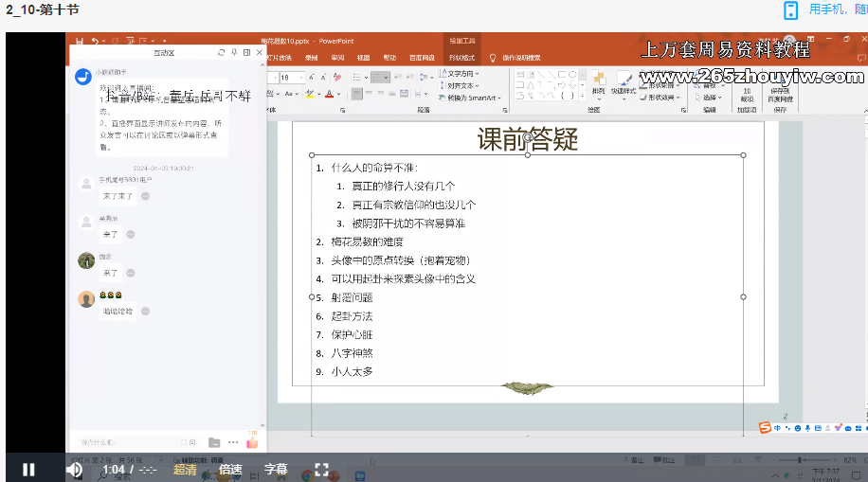Click the 课前答疑 slide title

(x=528, y=139)
